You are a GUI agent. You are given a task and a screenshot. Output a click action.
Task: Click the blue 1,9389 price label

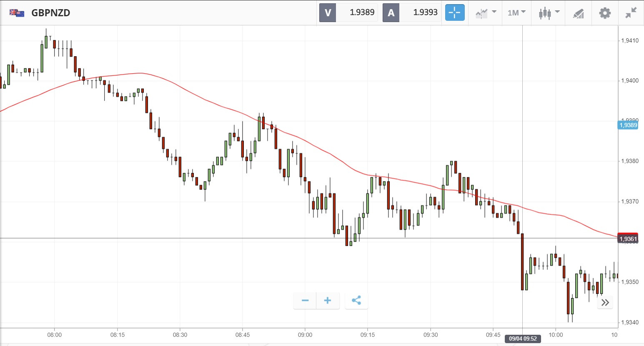tap(628, 125)
